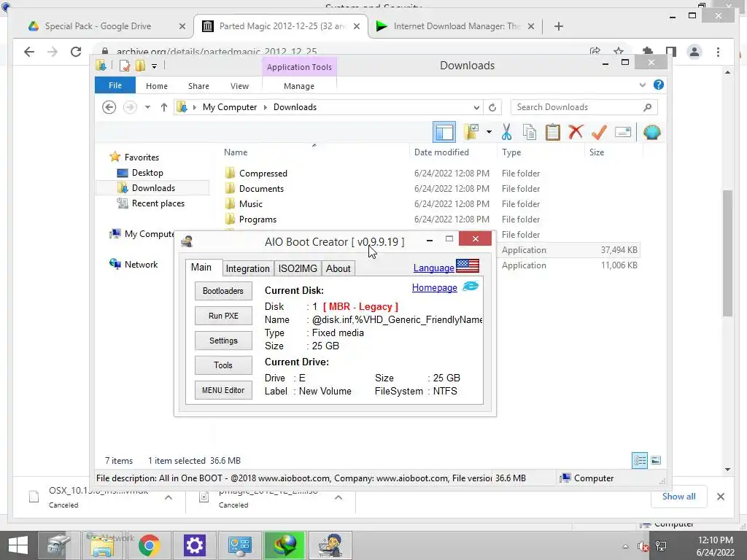Toggle the preview pane layout icon in Explorer

coord(444,133)
